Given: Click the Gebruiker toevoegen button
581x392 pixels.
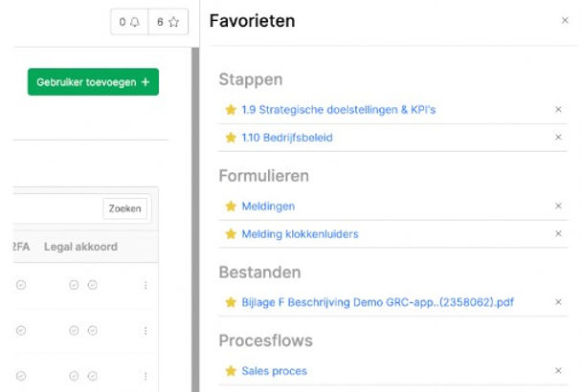Looking at the screenshot, I should (x=93, y=82).
